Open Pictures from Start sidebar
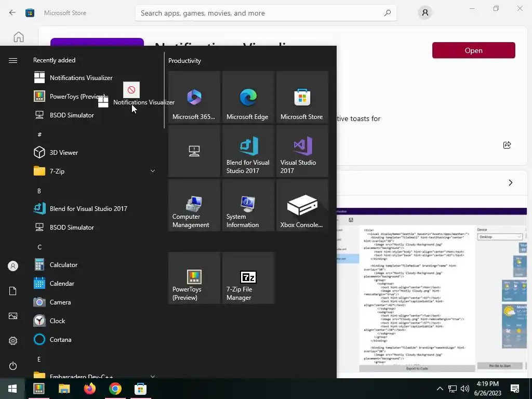532x399 pixels. (x=13, y=316)
